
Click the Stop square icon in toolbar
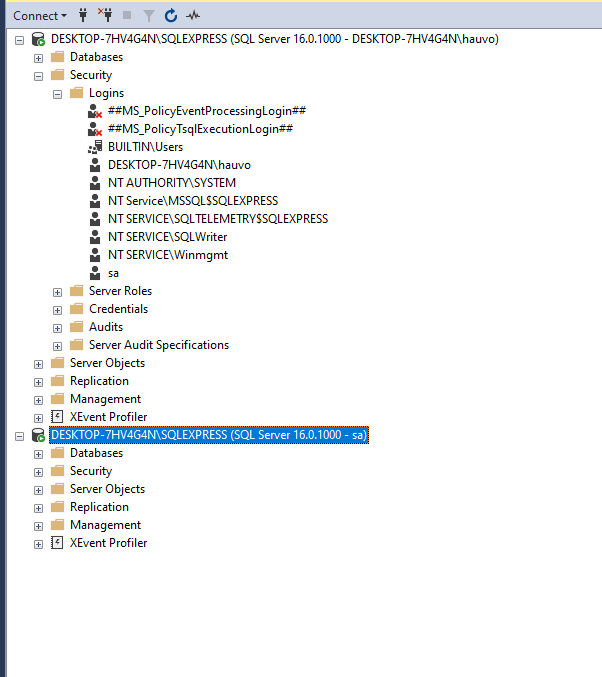127,15
